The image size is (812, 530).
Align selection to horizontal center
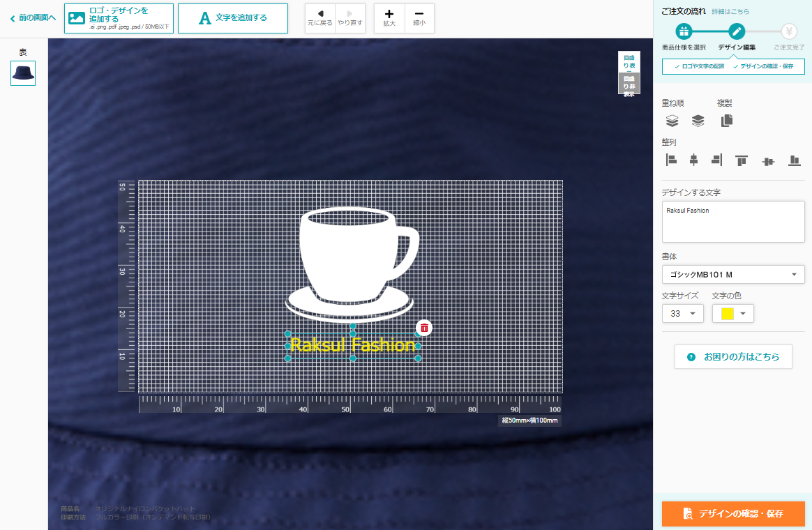694,160
